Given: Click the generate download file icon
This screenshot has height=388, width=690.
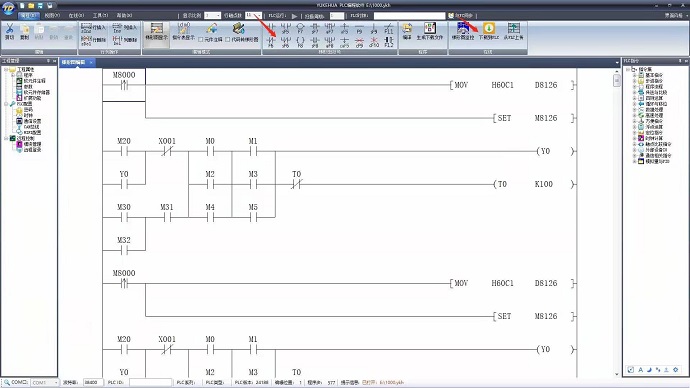Looking at the screenshot, I should pyautogui.click(x=429, y=31).
